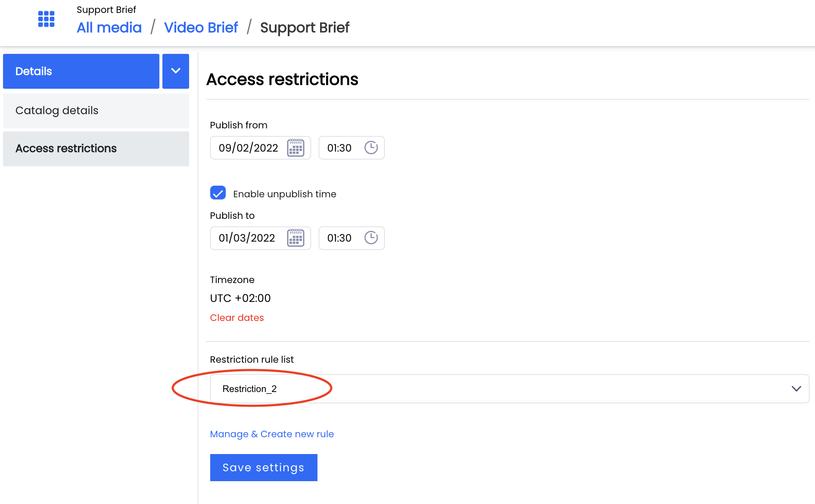Expand the Details section chevron button
Viewport: 815px width, 504px height.
pos(176,71)
